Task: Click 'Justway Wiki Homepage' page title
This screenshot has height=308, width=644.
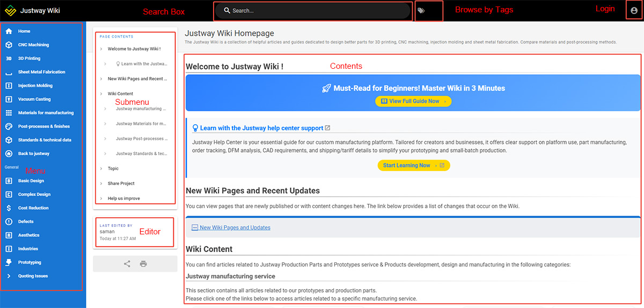Action: point(229,33)
